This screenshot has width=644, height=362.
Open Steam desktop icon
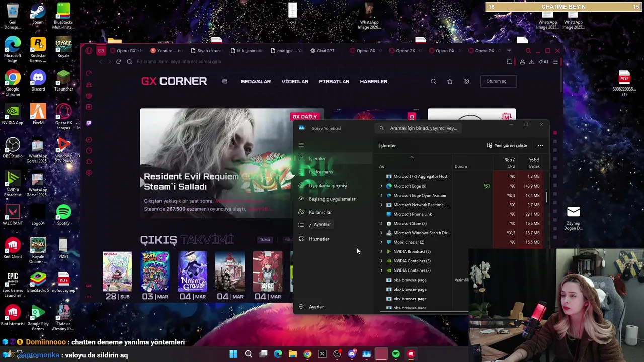pos(38,14)
